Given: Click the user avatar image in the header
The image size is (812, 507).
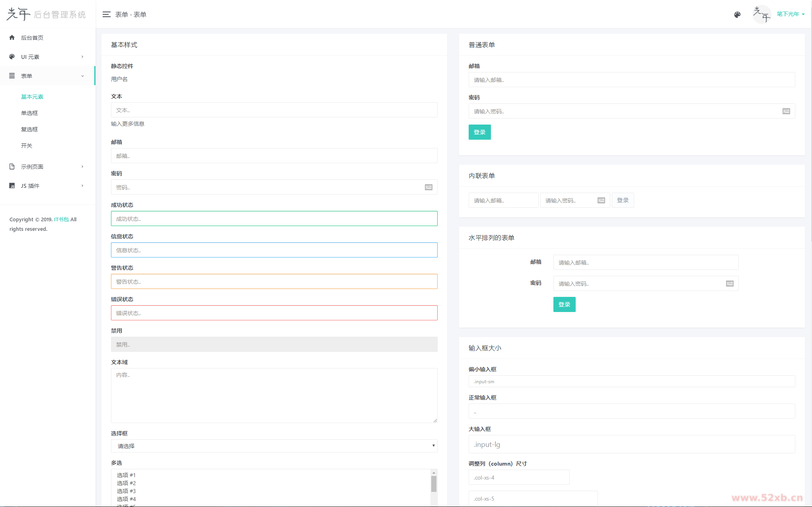Looking at the screenshot, I should point(761,14).
